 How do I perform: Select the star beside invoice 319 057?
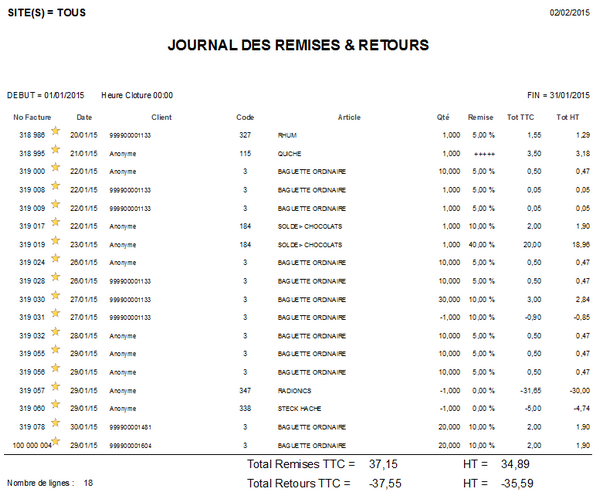pyautogui.click(x=56, y=390)
